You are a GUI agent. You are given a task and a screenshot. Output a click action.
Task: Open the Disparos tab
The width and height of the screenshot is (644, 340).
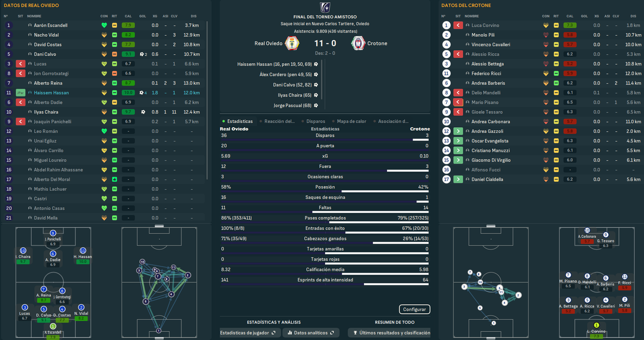coord(313,121)
